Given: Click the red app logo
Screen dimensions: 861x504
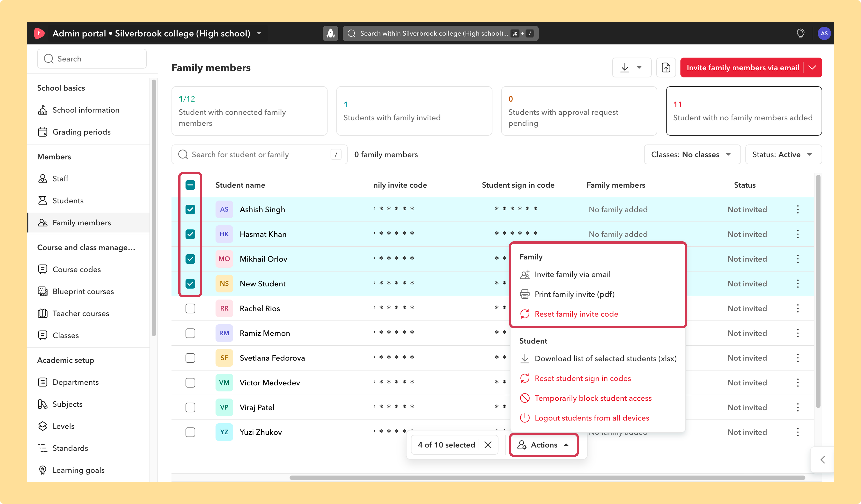Looking at the screenshot, I should tap(39, 33).
